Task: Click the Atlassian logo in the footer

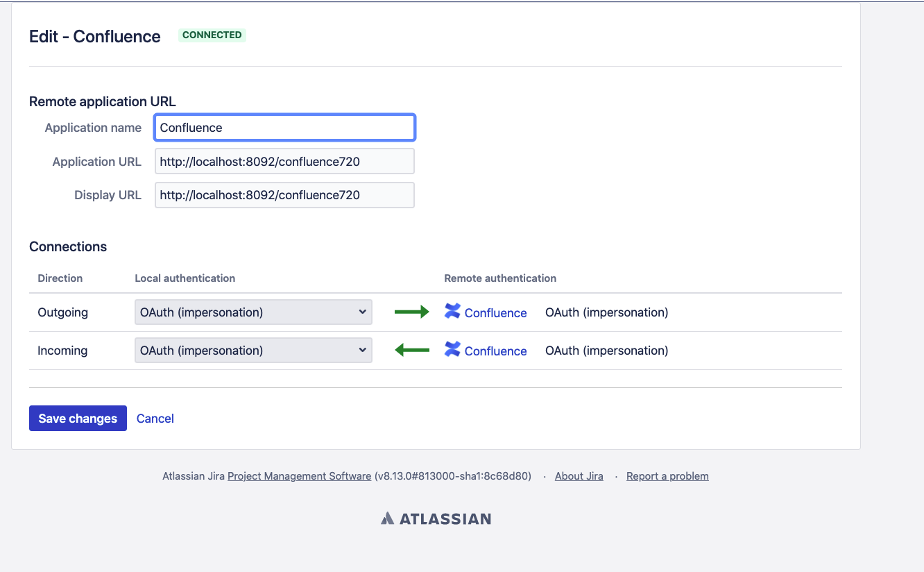Action: 436,519
